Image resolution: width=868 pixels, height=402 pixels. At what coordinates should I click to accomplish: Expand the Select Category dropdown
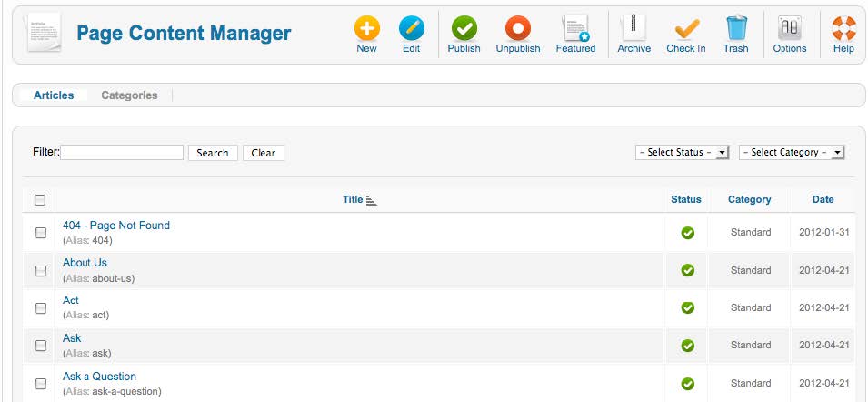tap(792, 153)
